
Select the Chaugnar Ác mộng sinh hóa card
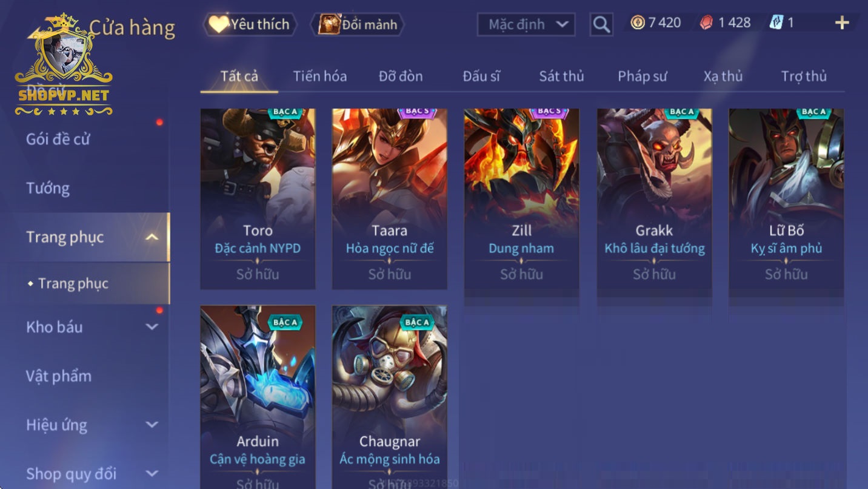389,397
